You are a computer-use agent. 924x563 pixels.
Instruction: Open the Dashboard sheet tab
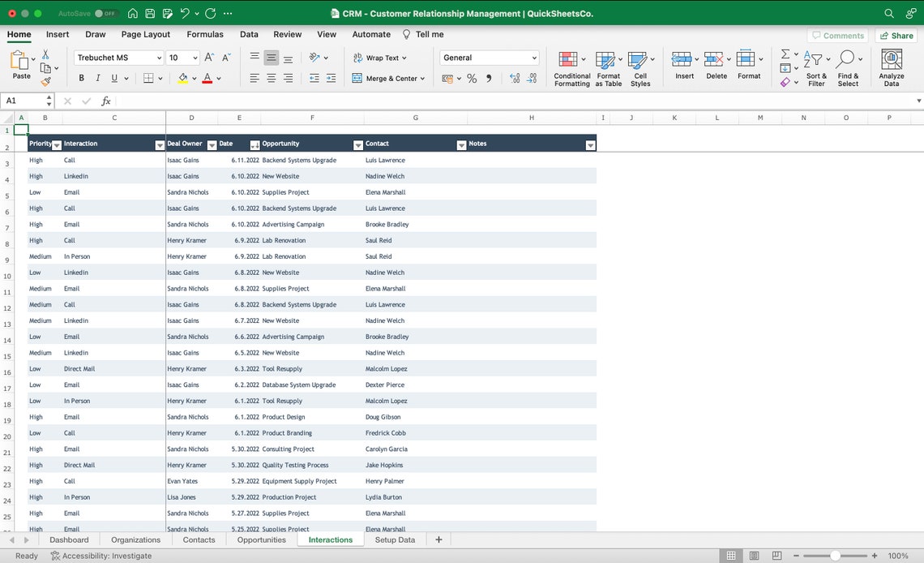click(x=69, y=539)
